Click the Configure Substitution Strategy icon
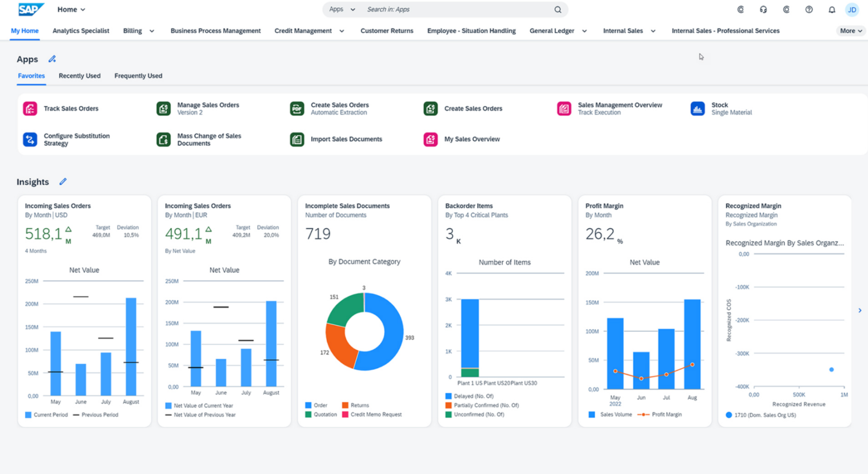Image resolution: width=868 pixels, height=474 pixels. click(x=30, y=139)
